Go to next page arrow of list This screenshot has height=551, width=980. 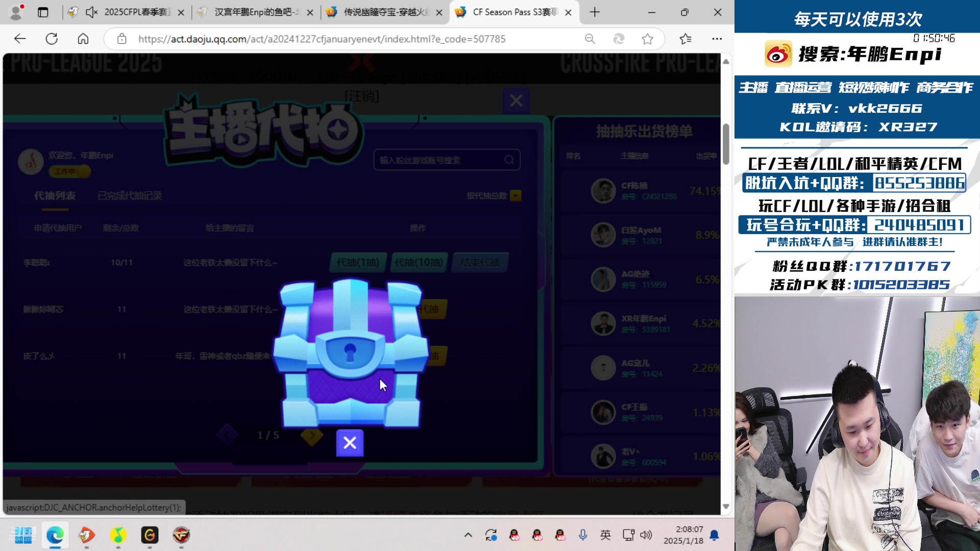311,435
